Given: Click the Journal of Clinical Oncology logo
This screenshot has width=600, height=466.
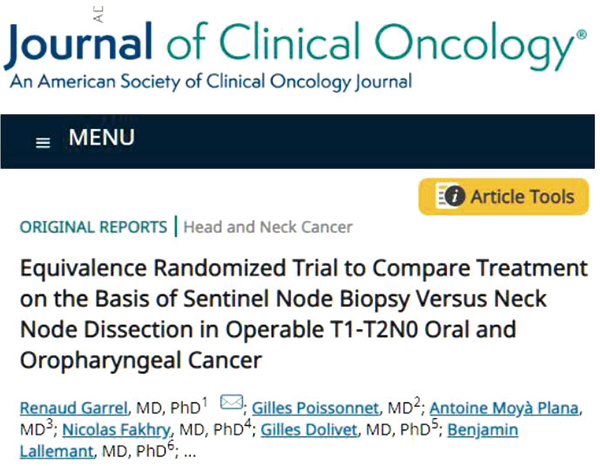Looking at the screenshot, I should click(x=295, y=46).
